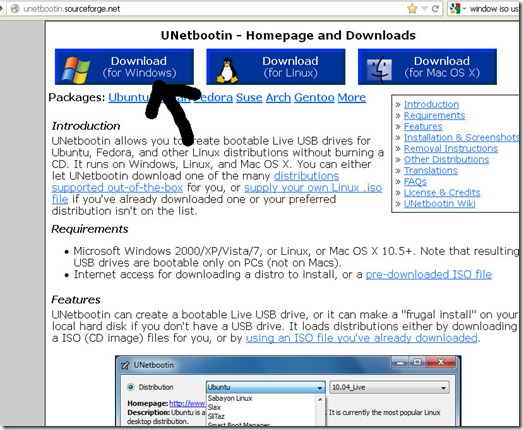The image size is (523, 430).
Task: Click the Google search engine icon
Action: [x=455, y=9]
